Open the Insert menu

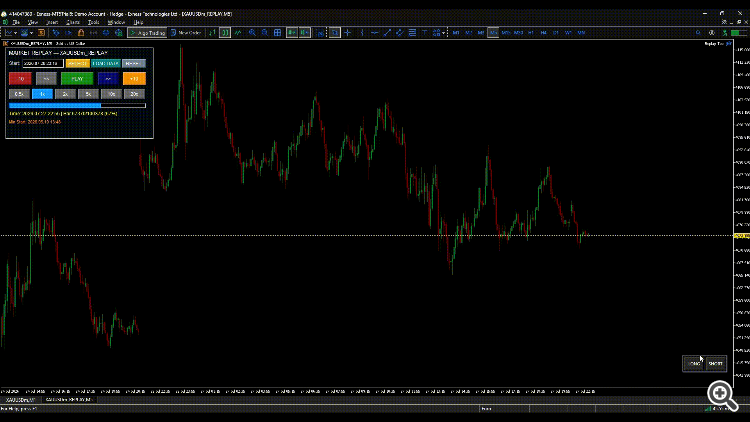[x=52, y=22]
